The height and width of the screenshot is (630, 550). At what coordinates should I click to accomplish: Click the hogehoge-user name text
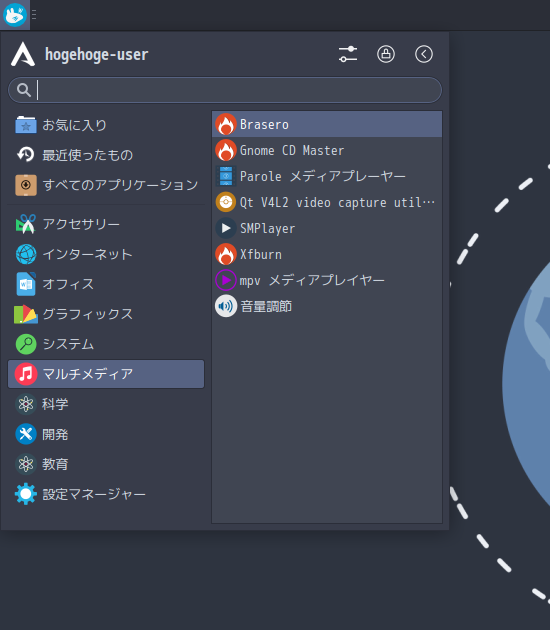[96, 54]
